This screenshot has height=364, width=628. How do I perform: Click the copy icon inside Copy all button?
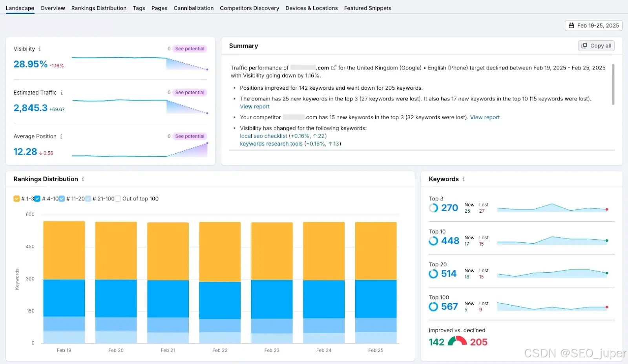pyautogui.click(x=584, y=45)
